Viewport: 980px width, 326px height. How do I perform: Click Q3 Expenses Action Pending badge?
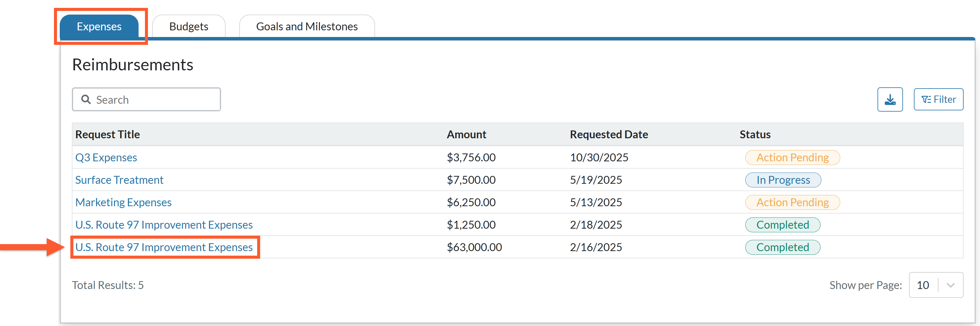792,157
